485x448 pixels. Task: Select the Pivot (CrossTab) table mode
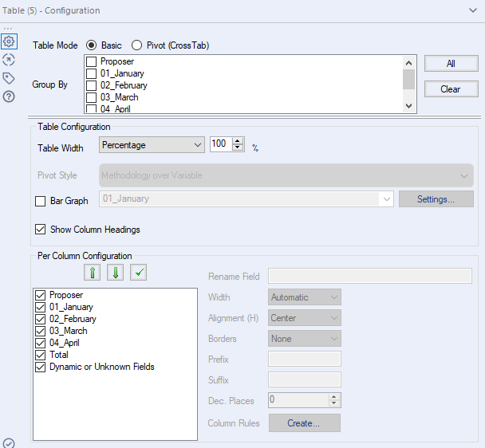pyautogui.click(x=136, y=45)
